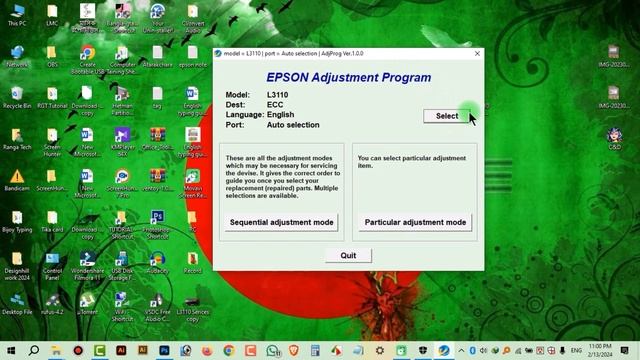Select USB Disk Storage Format shortcut
This screenshot has height=360, width=640.
(x=122, y=266)
